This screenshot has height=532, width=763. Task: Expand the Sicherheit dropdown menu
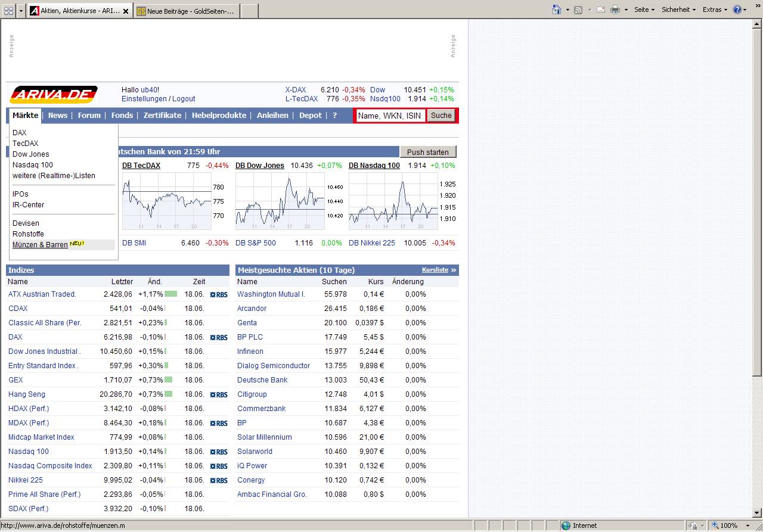[x=678, y=10]
